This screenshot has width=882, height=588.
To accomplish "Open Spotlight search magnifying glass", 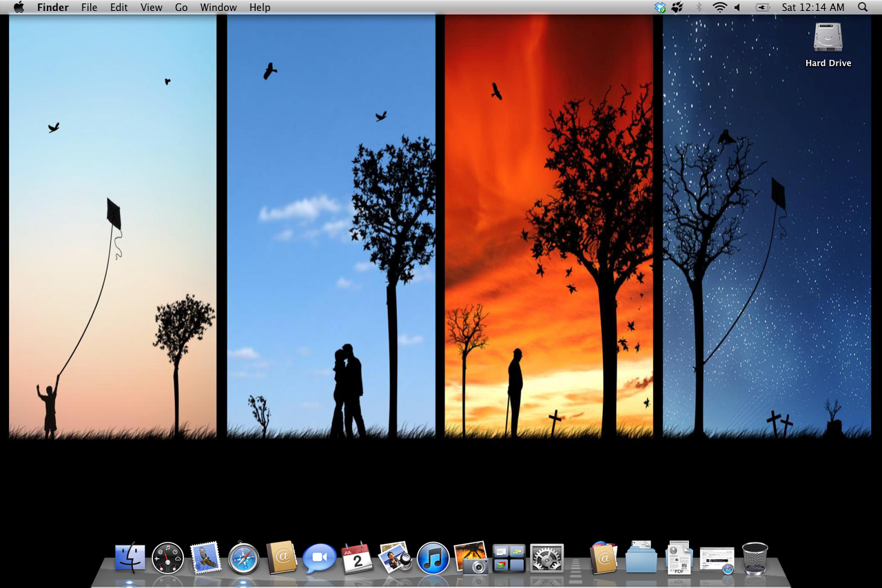I will coord(863,8).
